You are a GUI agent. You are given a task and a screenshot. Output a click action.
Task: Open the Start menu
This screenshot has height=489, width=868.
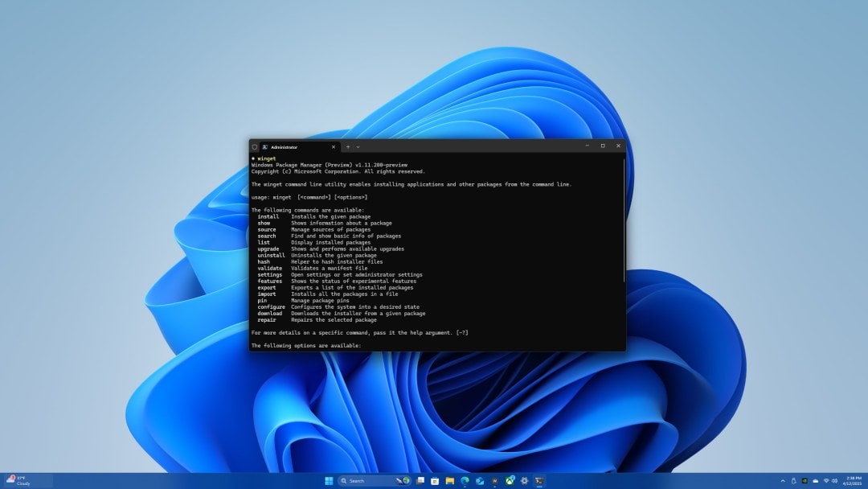tap(330, 480)
